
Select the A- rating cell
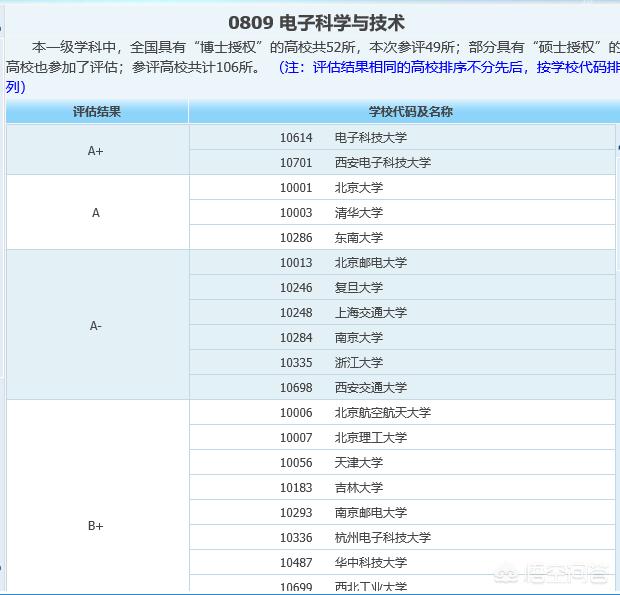pyautogui.click(x=96, y=325)
